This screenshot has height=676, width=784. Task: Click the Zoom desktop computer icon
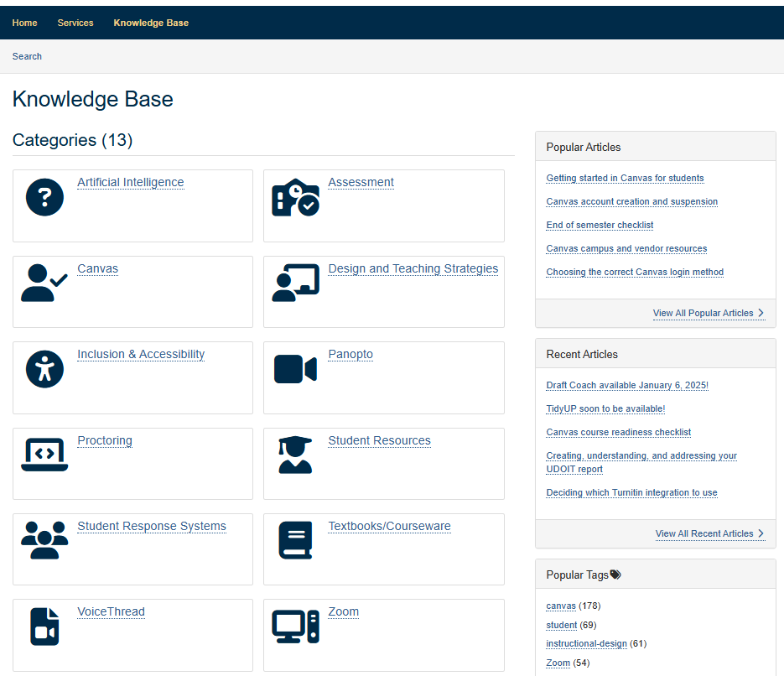(295, 627)
